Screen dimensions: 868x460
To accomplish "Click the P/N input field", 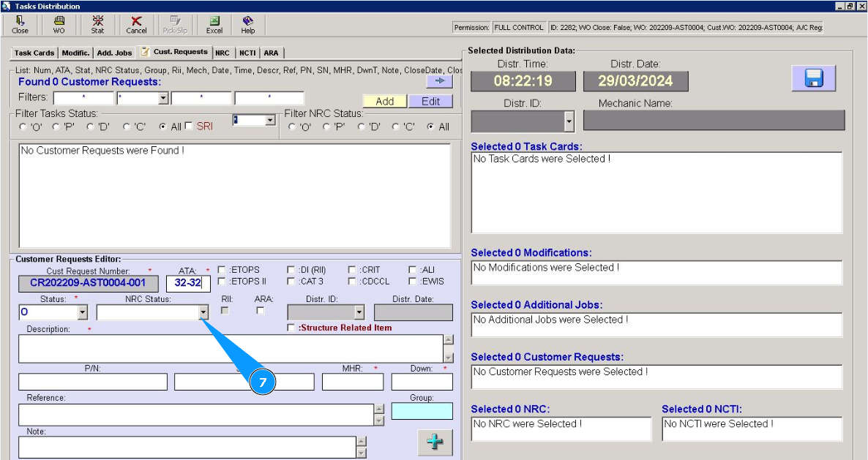I will click(x=92, y=382).
